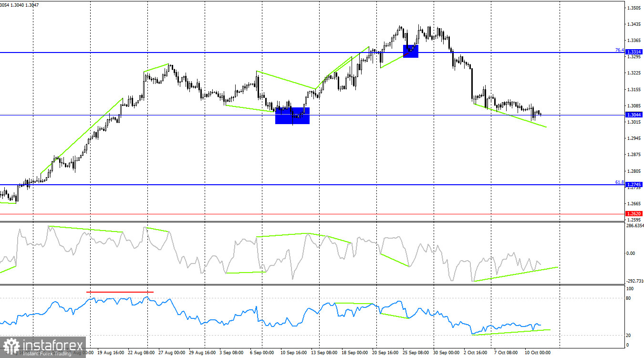Click the red 1.2620 price tag
The image size is (644, 358).
pos(634,214)
